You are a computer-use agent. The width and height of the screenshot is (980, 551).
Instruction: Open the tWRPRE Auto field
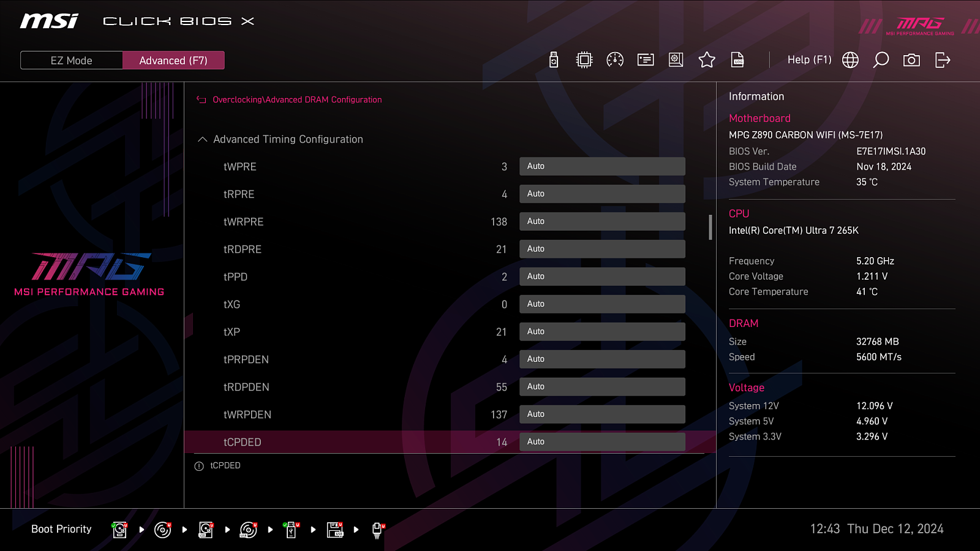click(602, 222)
